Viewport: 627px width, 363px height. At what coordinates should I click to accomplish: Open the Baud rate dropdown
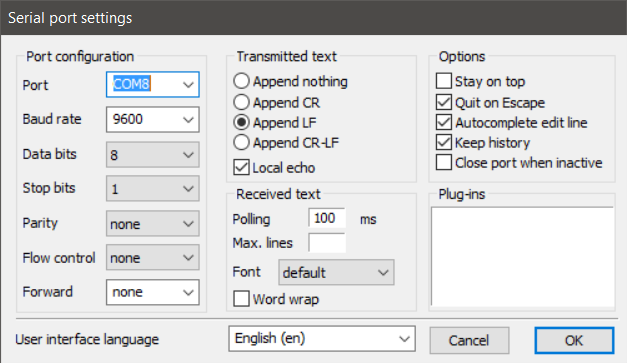point(152,119)
